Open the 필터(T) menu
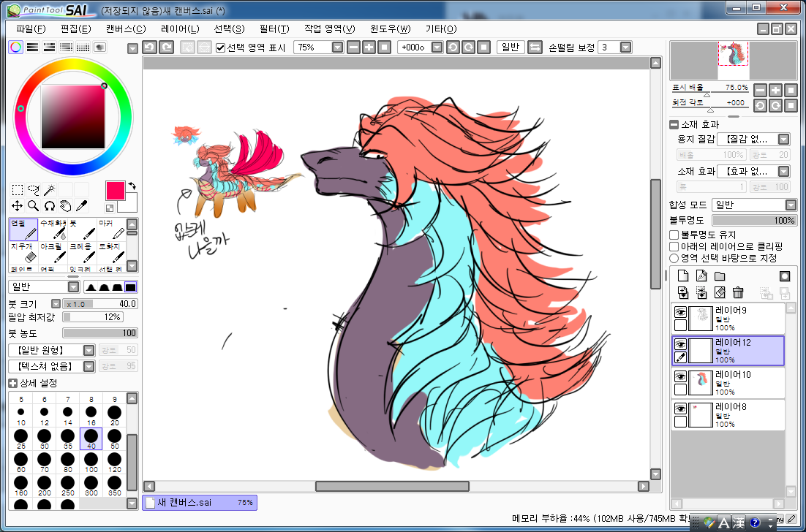Viewport: 806px width, 532px height. pyautogui.click(x=274, y=28)
